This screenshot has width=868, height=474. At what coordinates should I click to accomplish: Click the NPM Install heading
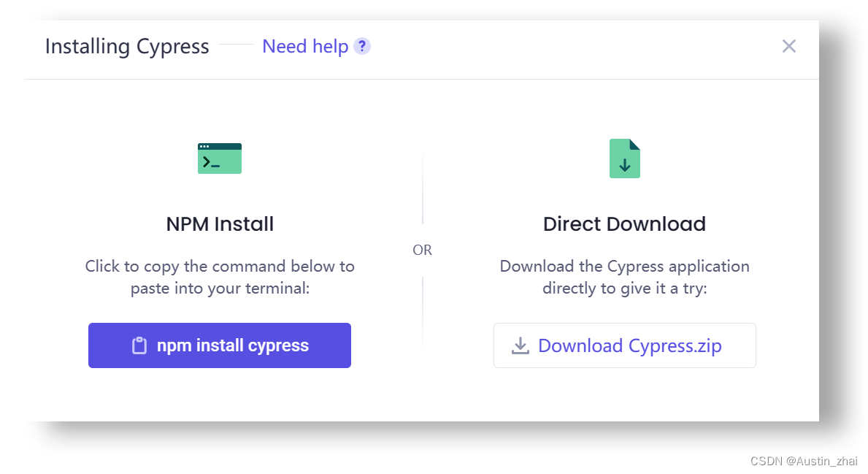click(x=220, y=224)
